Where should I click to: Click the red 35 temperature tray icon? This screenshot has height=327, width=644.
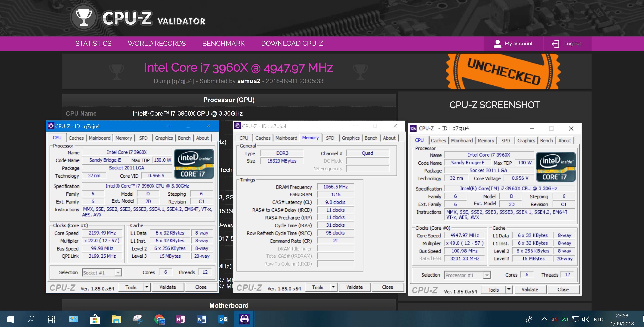pos(554,319)
